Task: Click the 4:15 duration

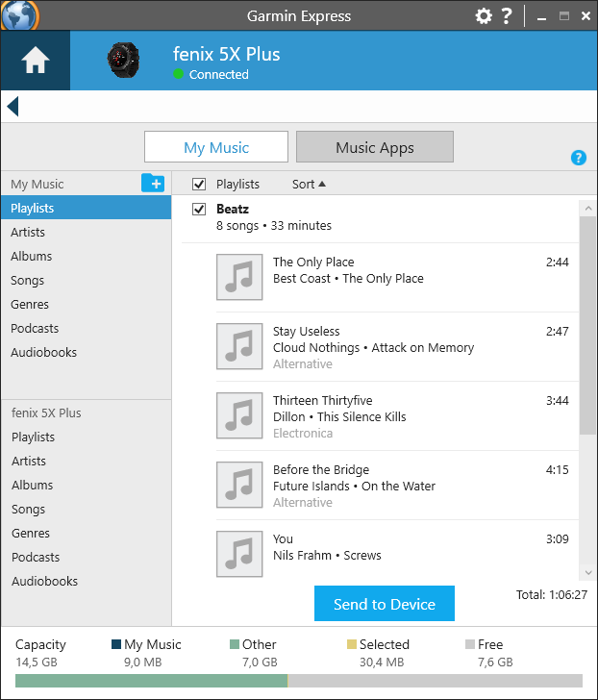Action: click(557, 469)
